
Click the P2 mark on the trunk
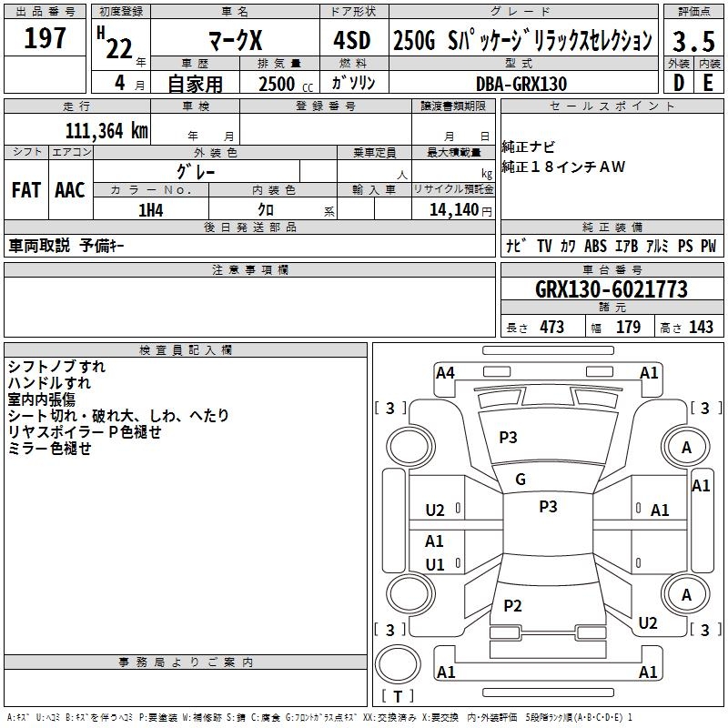tap(513, 606)
